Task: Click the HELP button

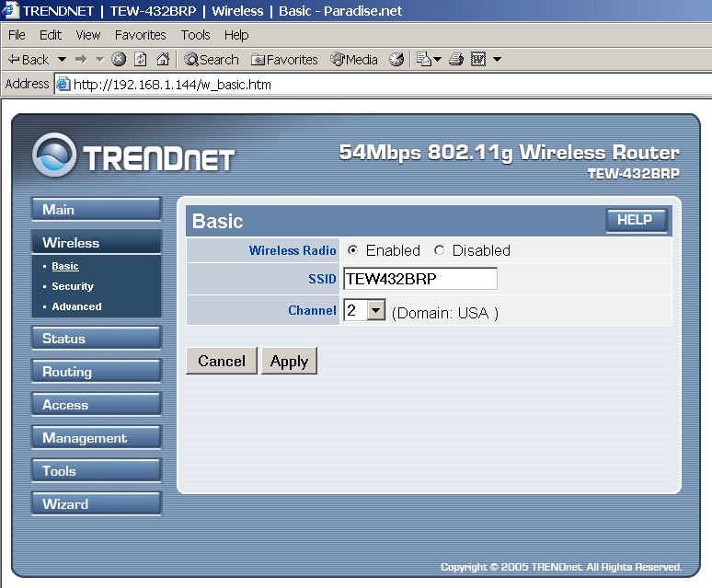Action: coord(637,220)
